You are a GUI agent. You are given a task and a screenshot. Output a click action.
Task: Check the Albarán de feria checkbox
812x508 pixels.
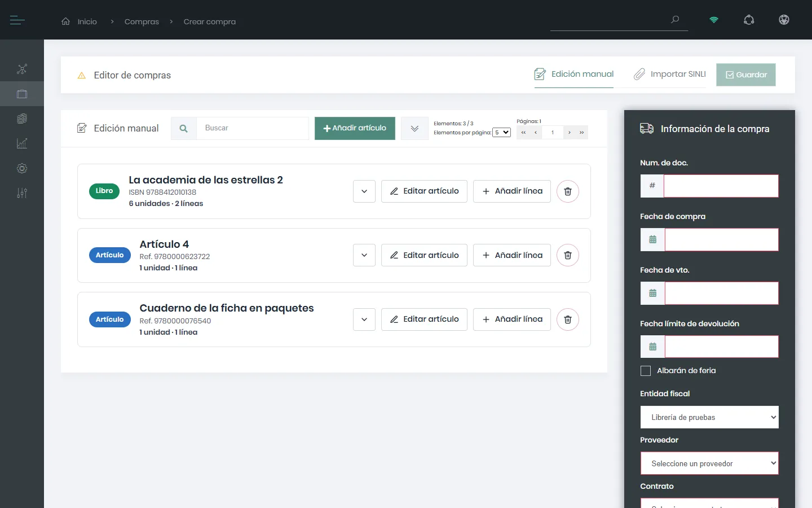(646, 371)
